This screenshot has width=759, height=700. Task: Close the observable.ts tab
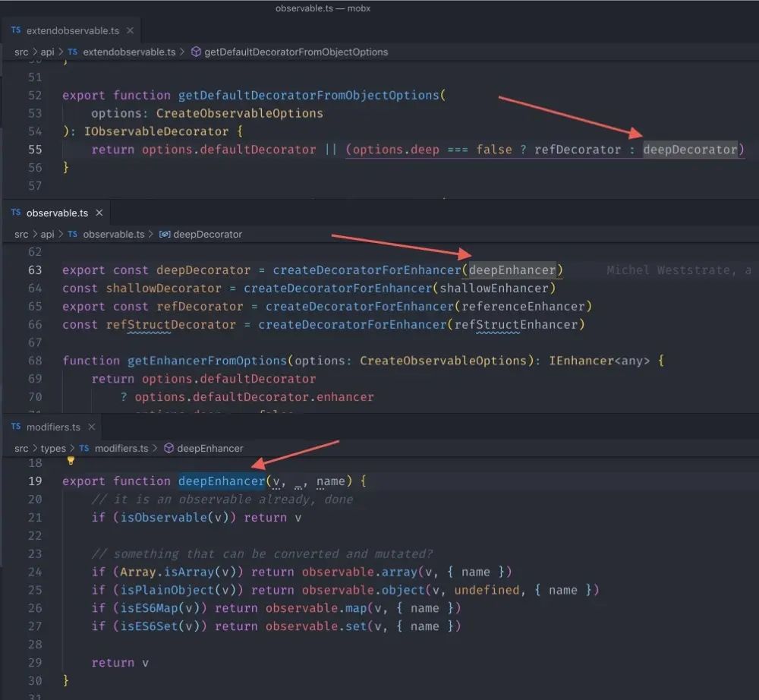99,213
